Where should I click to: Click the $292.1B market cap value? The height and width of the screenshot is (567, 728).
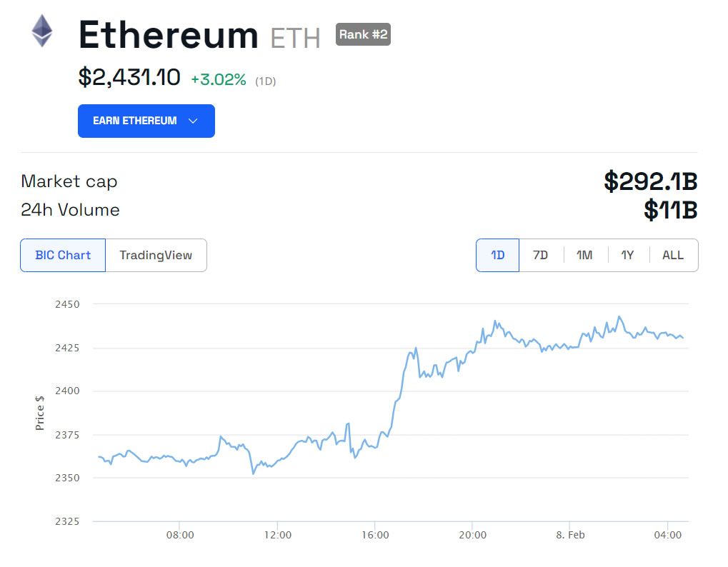pyautogui.click(x=650, y=181)
